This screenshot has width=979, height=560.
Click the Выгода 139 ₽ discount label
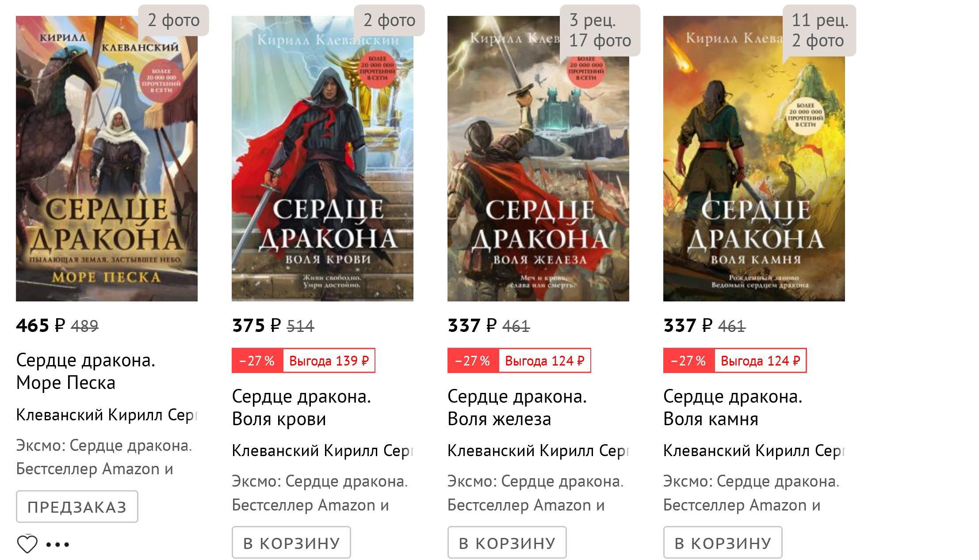pyautogui.click(x=329, y=361)
